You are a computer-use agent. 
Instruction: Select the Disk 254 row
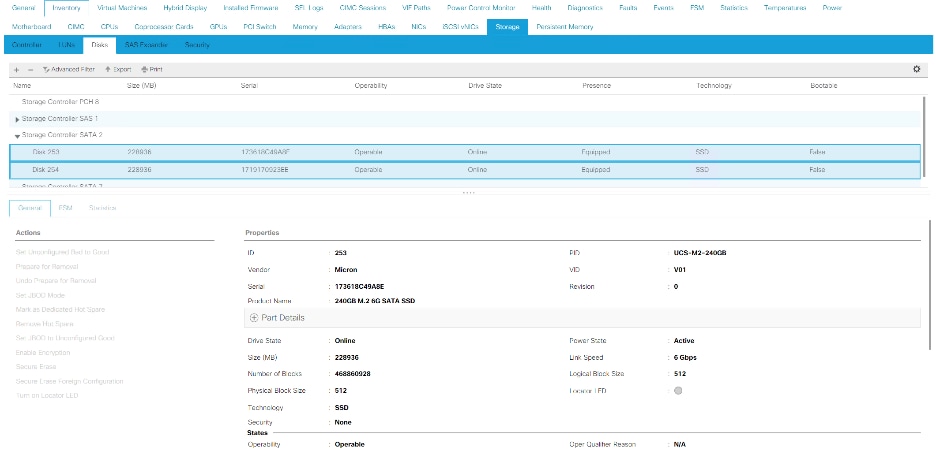tap(465, 170)
